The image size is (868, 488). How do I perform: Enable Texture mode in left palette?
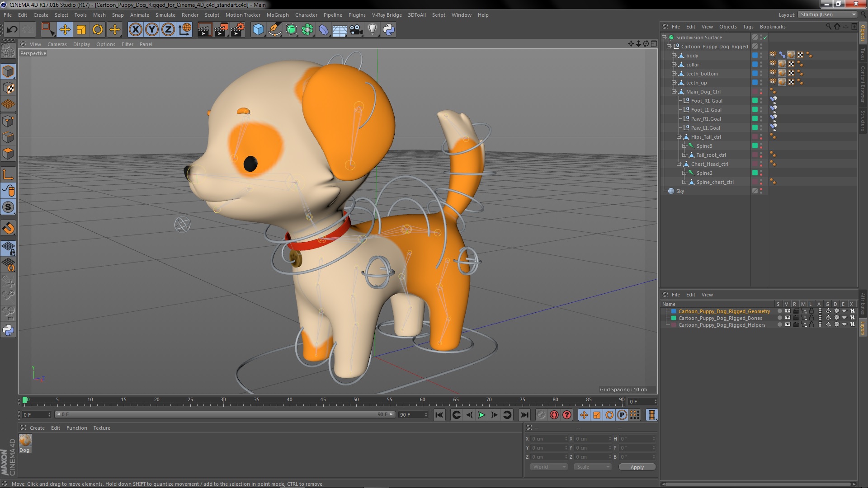pyautogui.click(x=8, y=88)
